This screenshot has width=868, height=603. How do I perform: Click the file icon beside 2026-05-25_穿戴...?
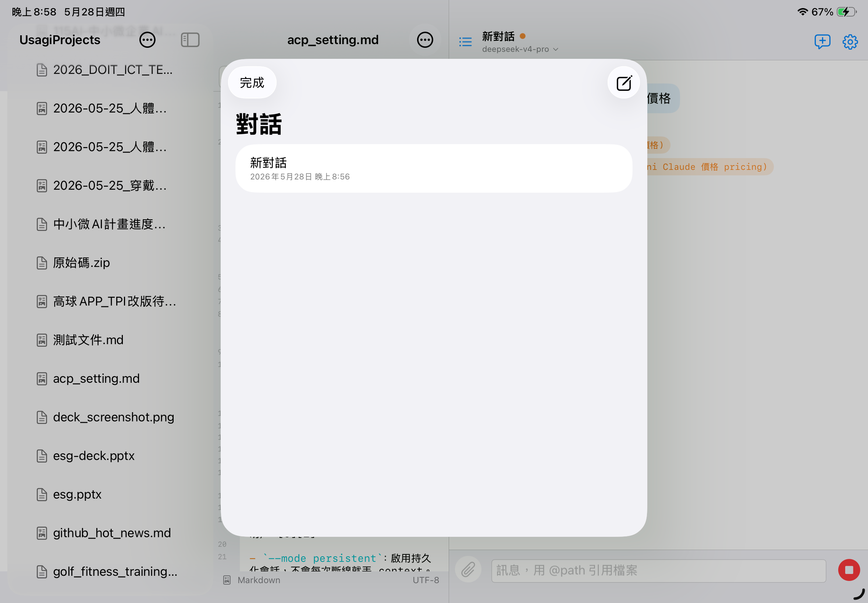pos(42,186)
